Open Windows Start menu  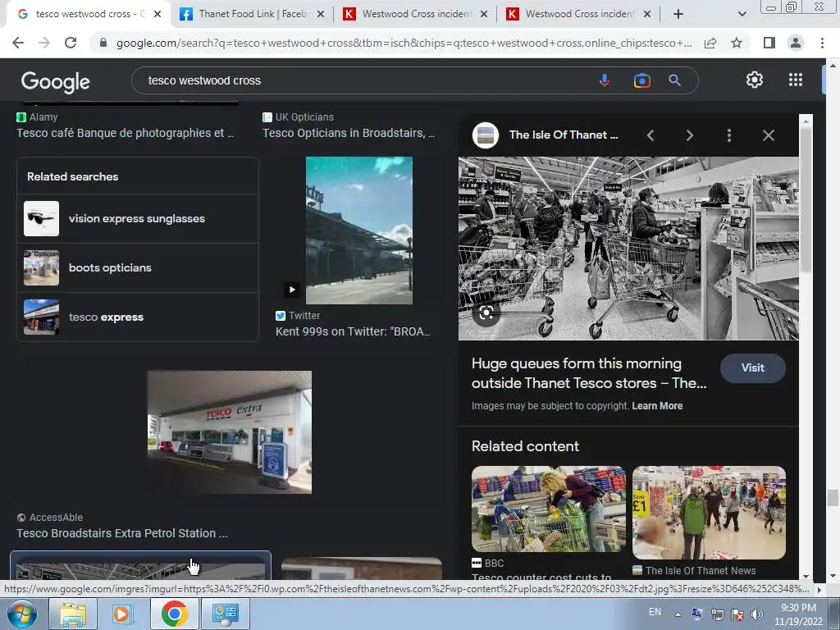(21, 614)
